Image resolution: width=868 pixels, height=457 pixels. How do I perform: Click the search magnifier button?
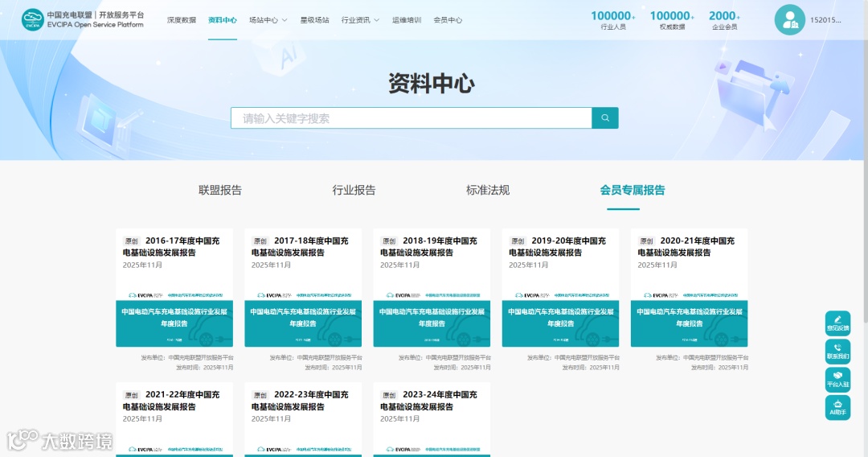(605, 118)
